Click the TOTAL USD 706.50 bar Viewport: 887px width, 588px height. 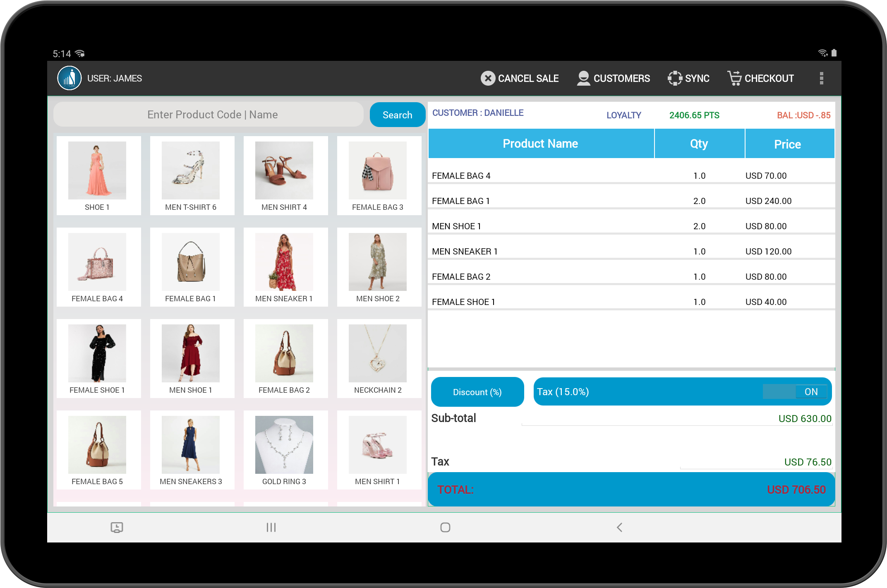coord(631,490)
